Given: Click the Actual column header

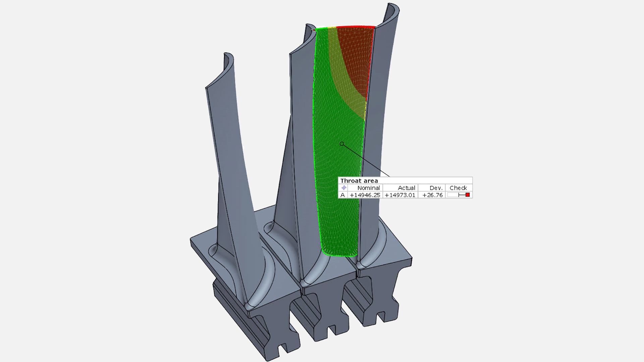Looking at the screenshot, I should pyautogui.click(x=406, y=188).
